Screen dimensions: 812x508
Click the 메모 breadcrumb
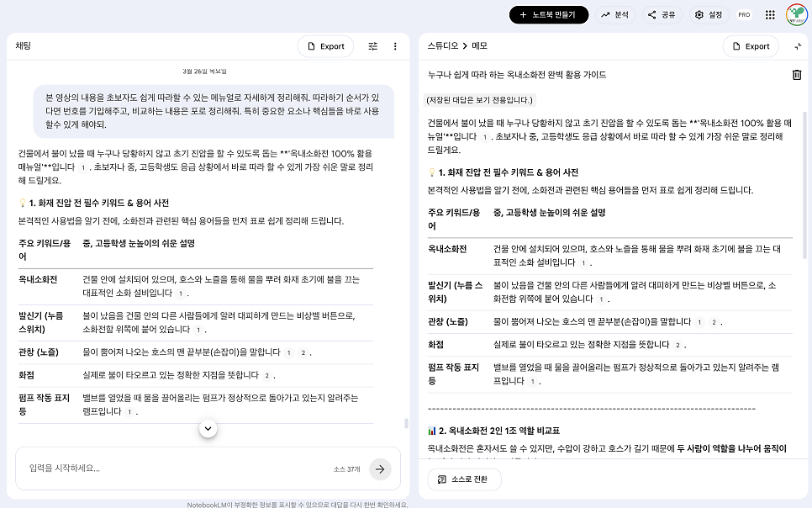pos(479,45)
